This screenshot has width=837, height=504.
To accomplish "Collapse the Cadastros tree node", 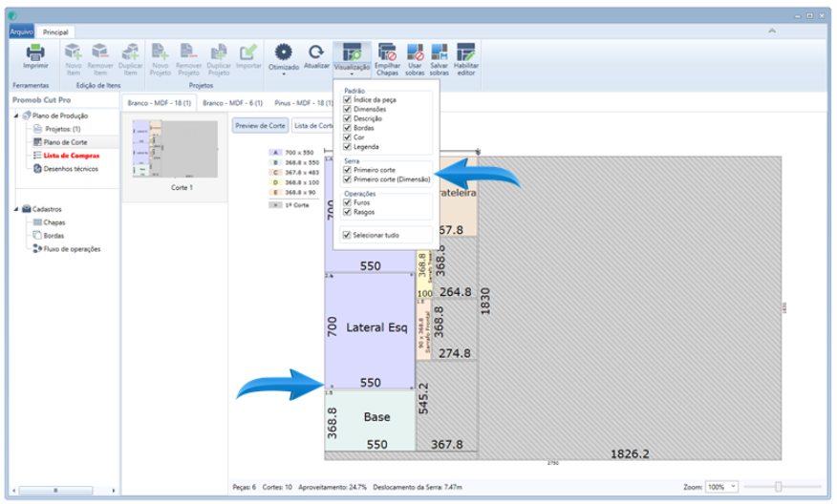I will click(x=16, y=209).
